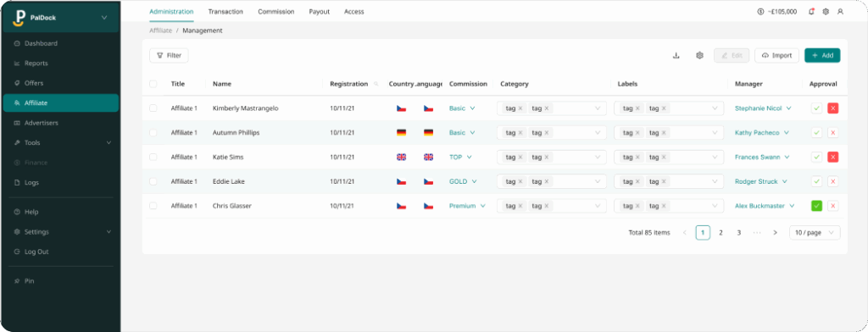Viewport: 868px width, 332px height.
Task: Click the notification bell icon in header
Action: [811, 11]
